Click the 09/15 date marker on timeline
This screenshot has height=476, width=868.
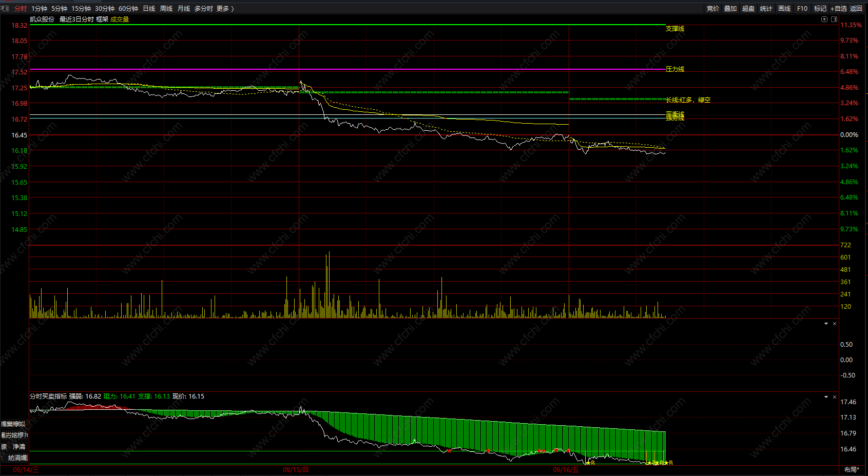[x=296, y=470]
